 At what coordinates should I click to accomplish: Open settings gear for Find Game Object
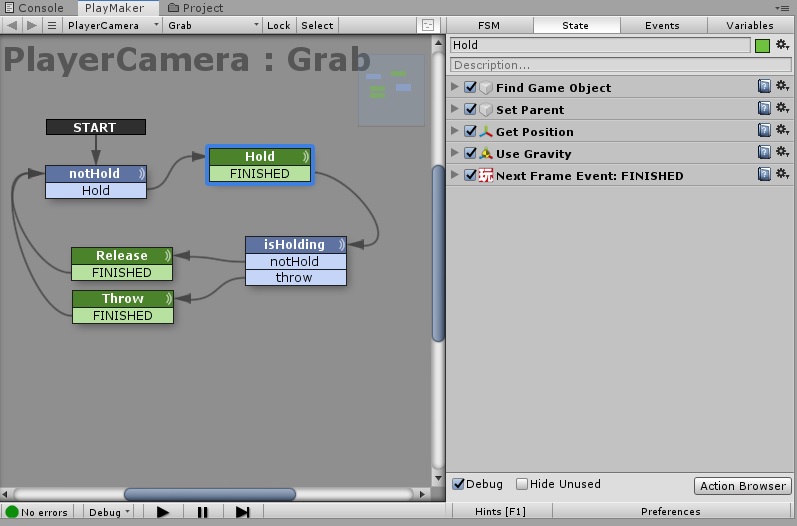782,86
